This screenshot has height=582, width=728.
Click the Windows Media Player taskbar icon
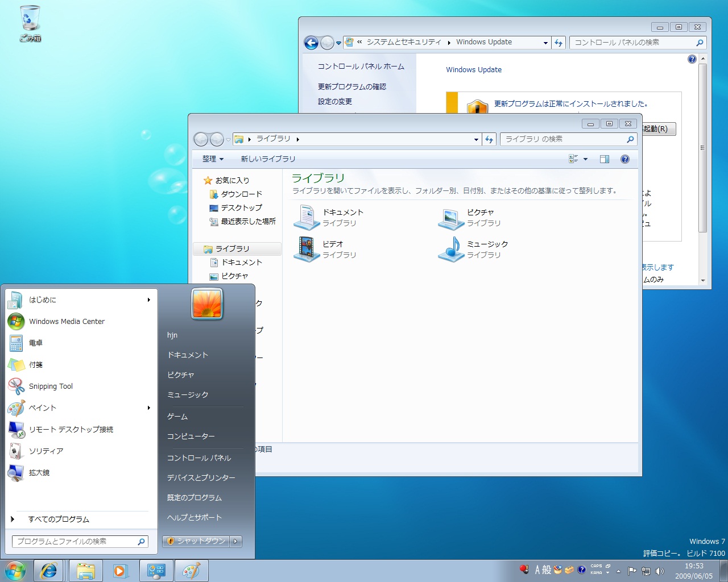pos(121,571)
